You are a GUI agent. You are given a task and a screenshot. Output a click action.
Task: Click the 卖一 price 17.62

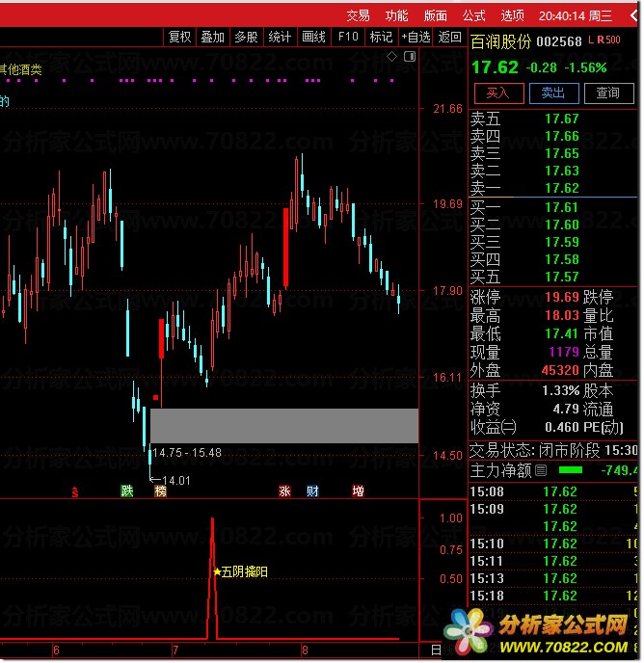point(562,188)
